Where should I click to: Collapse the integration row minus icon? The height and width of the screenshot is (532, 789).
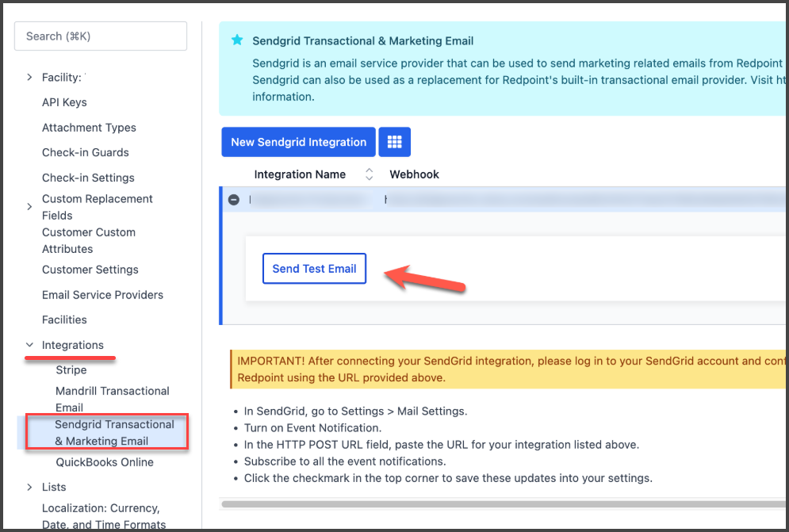pyautogui.click(x=234, y=200)
